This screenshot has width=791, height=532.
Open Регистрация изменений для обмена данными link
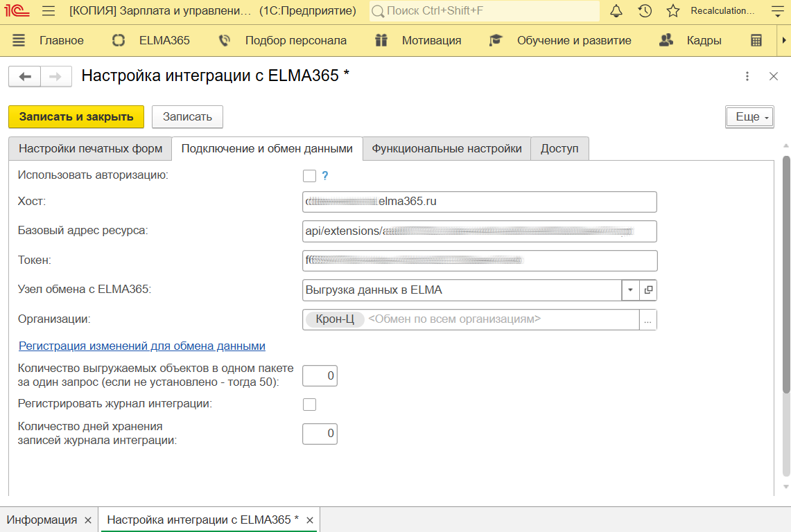(x=142, y=346)
